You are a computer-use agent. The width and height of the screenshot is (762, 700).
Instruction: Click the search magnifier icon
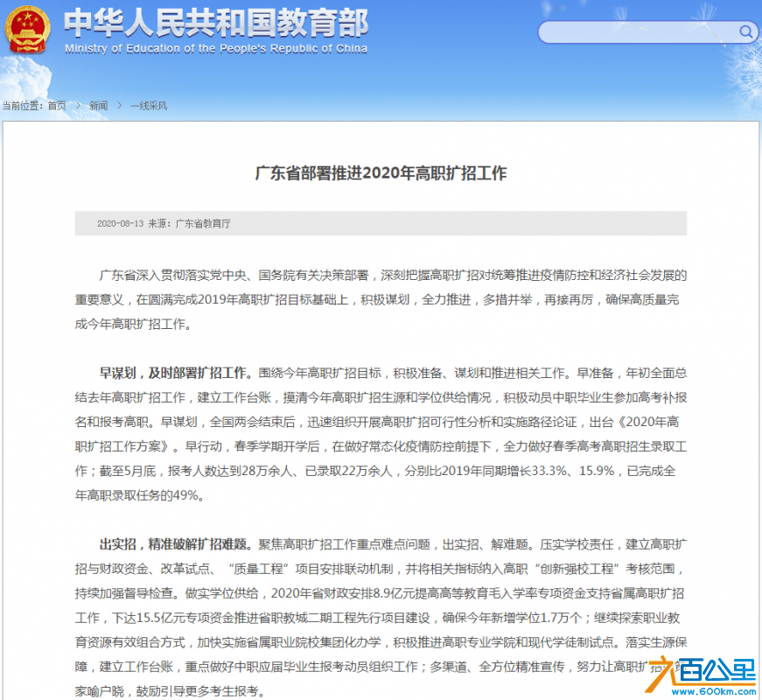(745, 32)
